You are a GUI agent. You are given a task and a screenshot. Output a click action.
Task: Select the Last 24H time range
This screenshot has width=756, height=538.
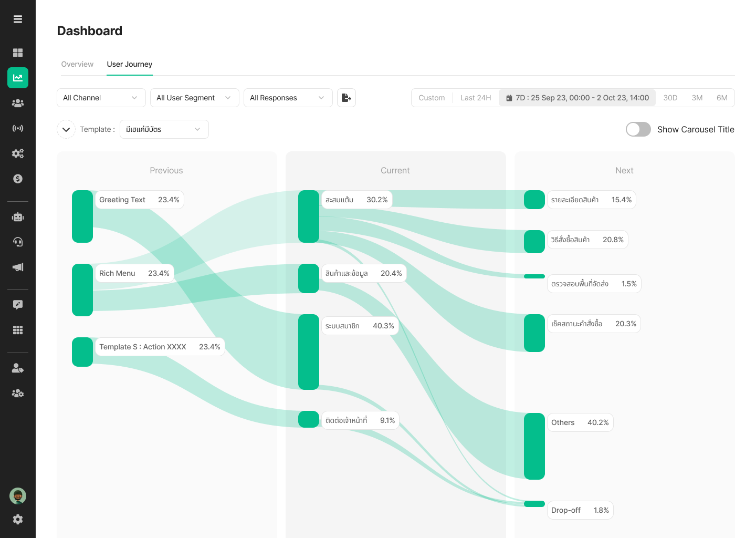(476, 98)
